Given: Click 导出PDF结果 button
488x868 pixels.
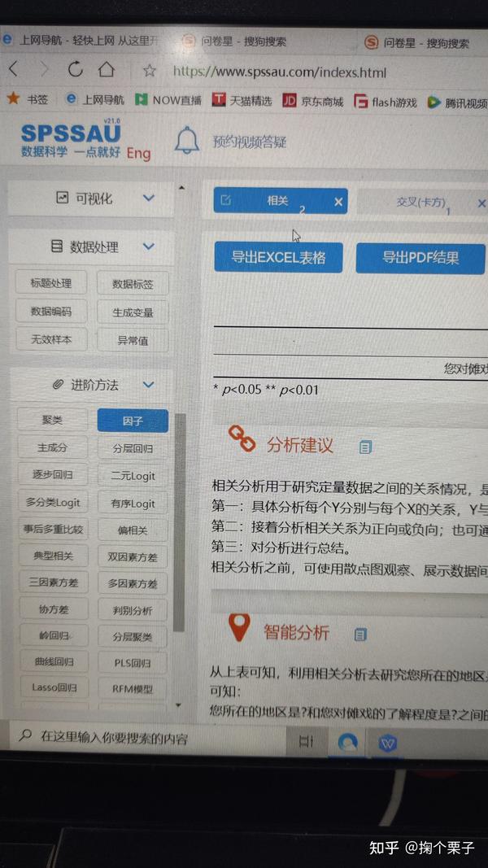Looking at the screenshot, I should coord(420,257).
